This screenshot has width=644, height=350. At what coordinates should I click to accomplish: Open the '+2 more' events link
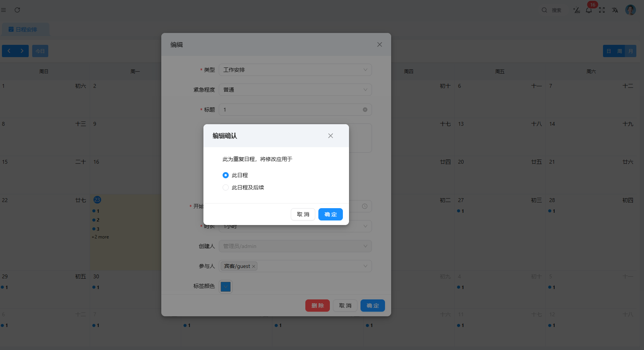pyautogui.click(x=100, y=237)
